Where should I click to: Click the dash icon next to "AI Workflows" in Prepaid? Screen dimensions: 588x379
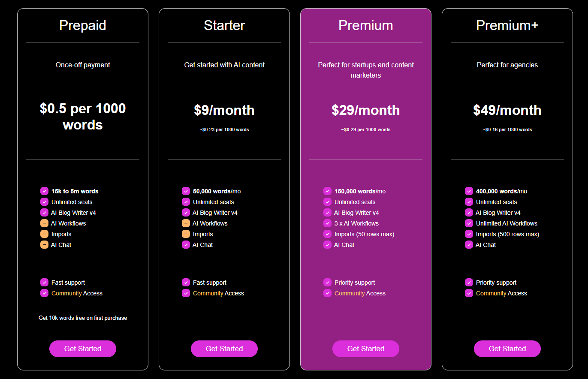click(44, 223)
